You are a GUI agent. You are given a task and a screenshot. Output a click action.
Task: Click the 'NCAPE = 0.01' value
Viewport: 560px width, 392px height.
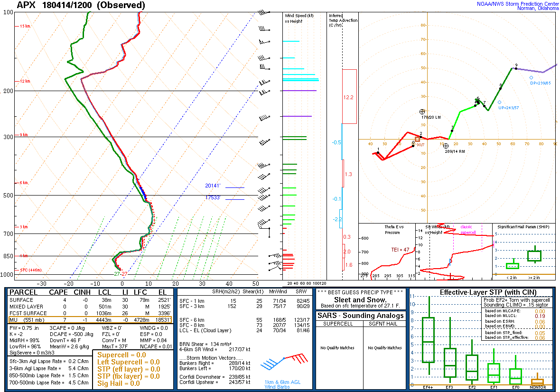click(x=156, y=346)
